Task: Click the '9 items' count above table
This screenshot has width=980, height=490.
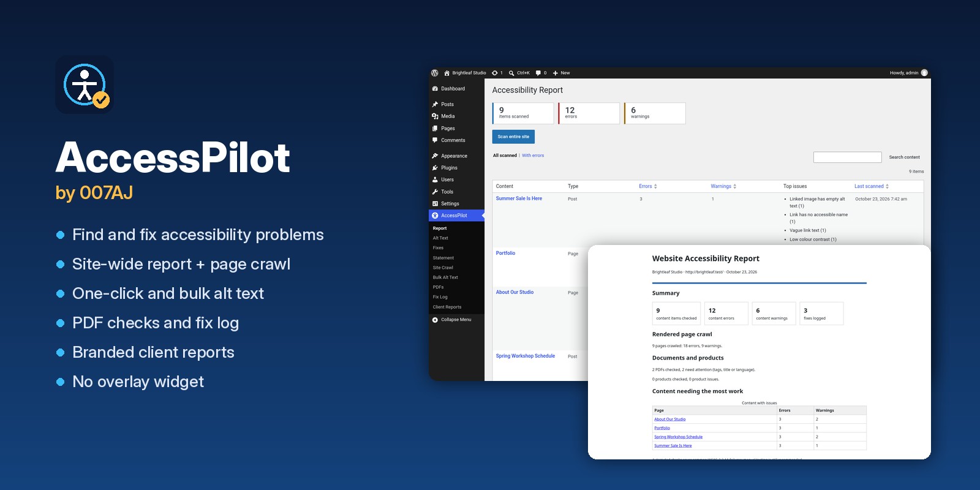Action: pos(916,171)
